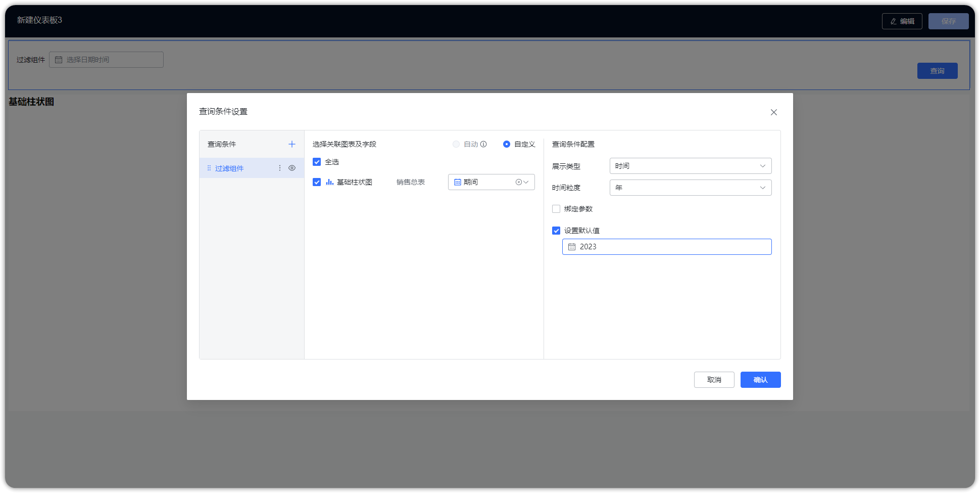
Task: Click calendar icon in 选择日期时间 field
Action: (x=59, y=60)
